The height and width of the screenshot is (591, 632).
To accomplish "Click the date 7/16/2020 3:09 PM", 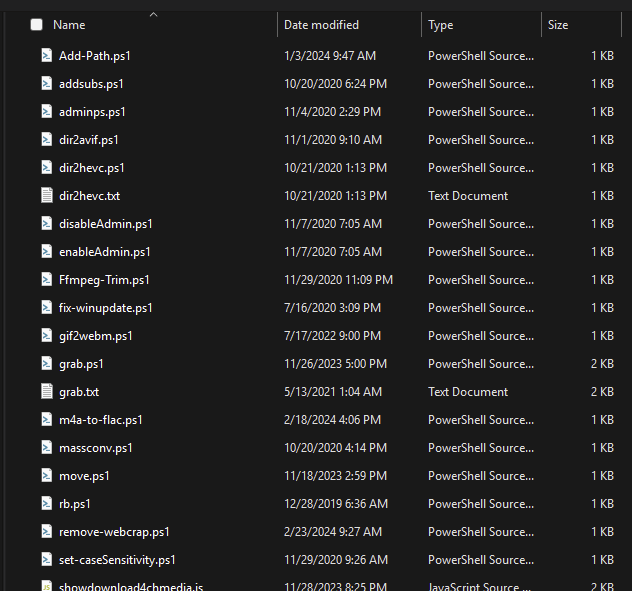I will [333, 308].
